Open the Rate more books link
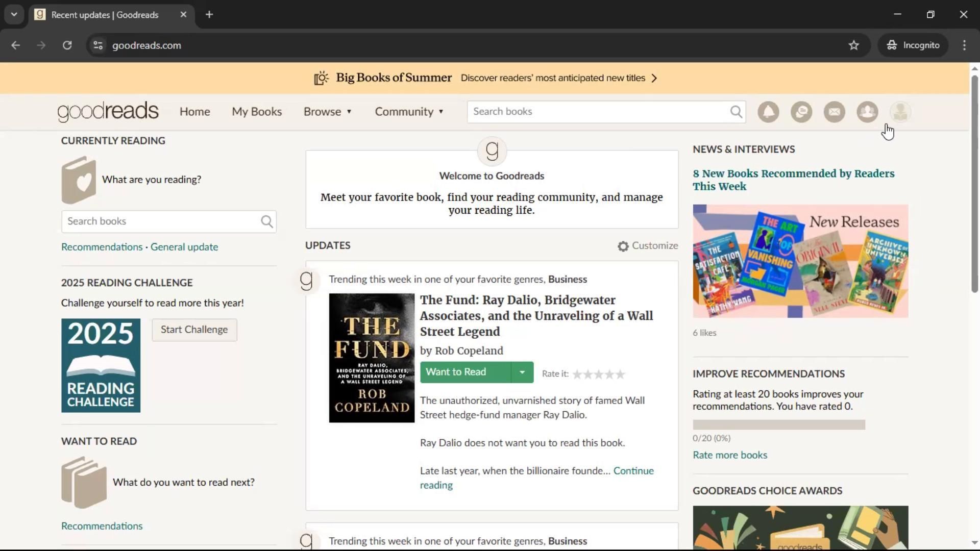 click(x=729, y=455)
